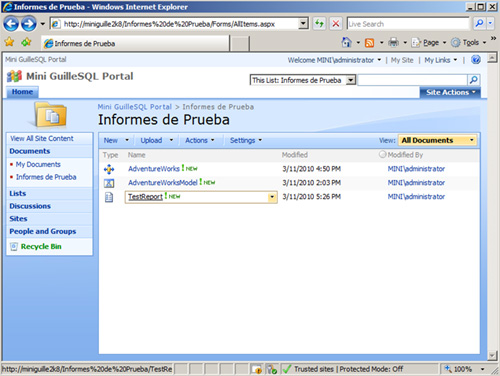Go back with the browser Back arrow
Image resolution: width=500 pixels, height=376 pixels.
pyautogui.click(x=11, y=24)
